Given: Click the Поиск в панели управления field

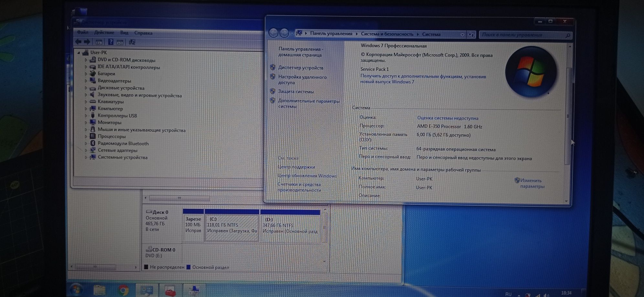Looking at the screenshot, I should tap(525, 35).
